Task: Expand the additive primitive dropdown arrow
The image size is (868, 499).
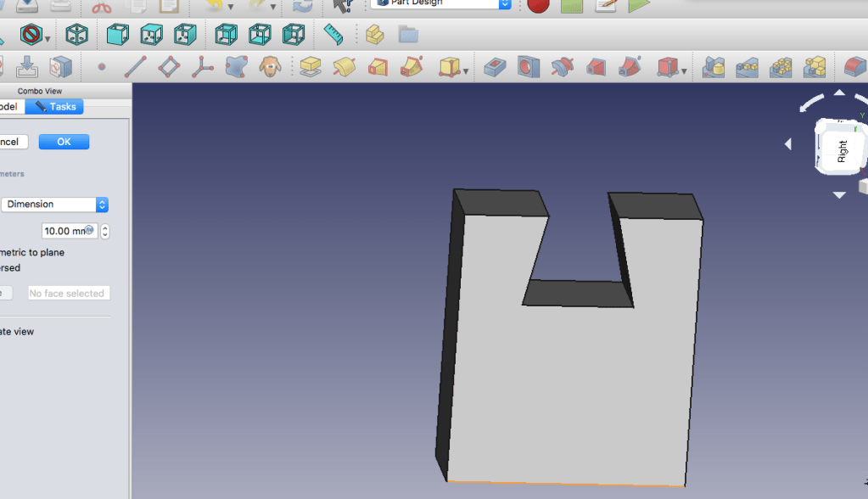Action: (467, 71)
